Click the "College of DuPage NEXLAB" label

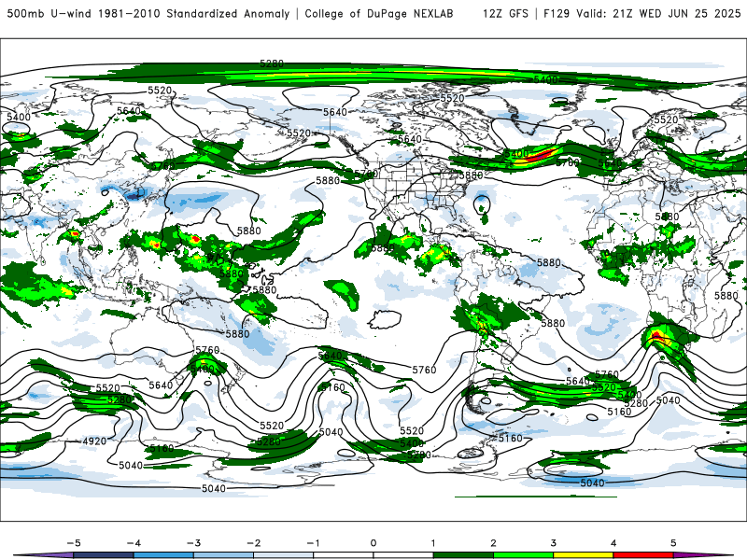pyautogui.click(x=379, y=13)
